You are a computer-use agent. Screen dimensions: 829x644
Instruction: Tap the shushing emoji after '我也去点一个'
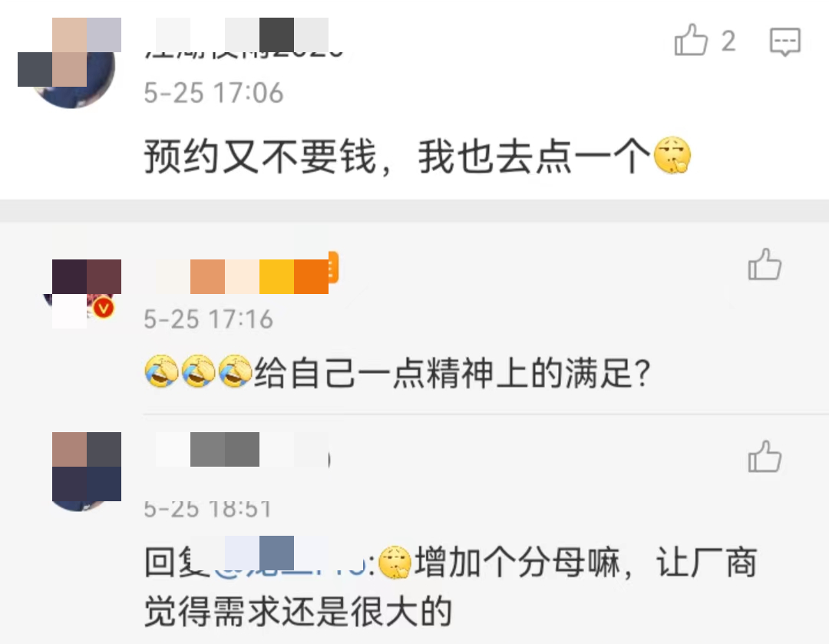[x=672, y=156]
